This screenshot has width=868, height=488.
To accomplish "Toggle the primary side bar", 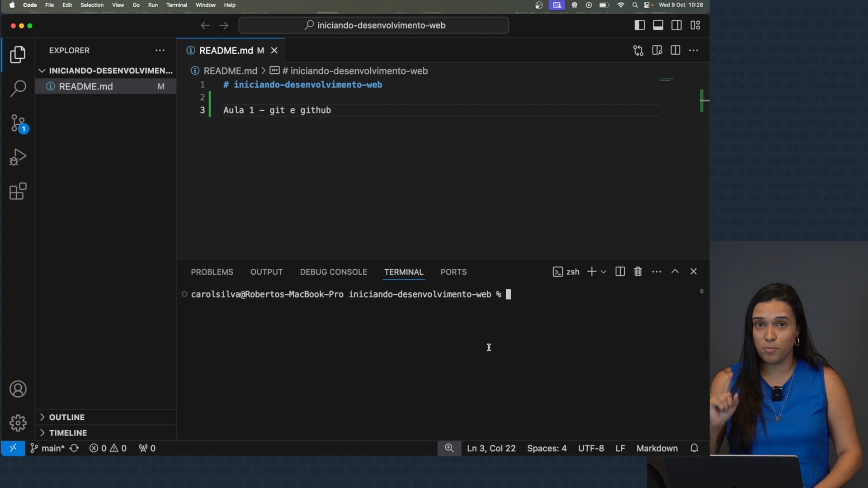I will click(639, 25).
